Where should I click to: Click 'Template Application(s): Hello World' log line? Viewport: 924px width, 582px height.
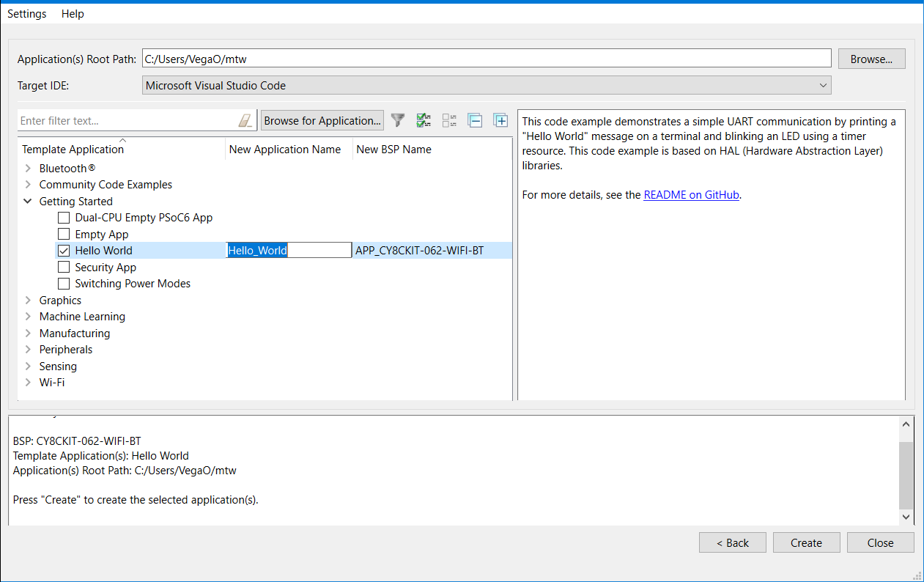pyautogui.click(x=101, y=456)
